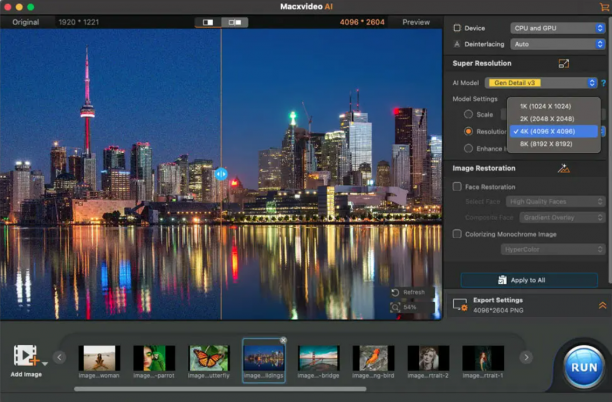Click the Device chip icon
Screen dimensions: 612x402
tap(457, 28)
